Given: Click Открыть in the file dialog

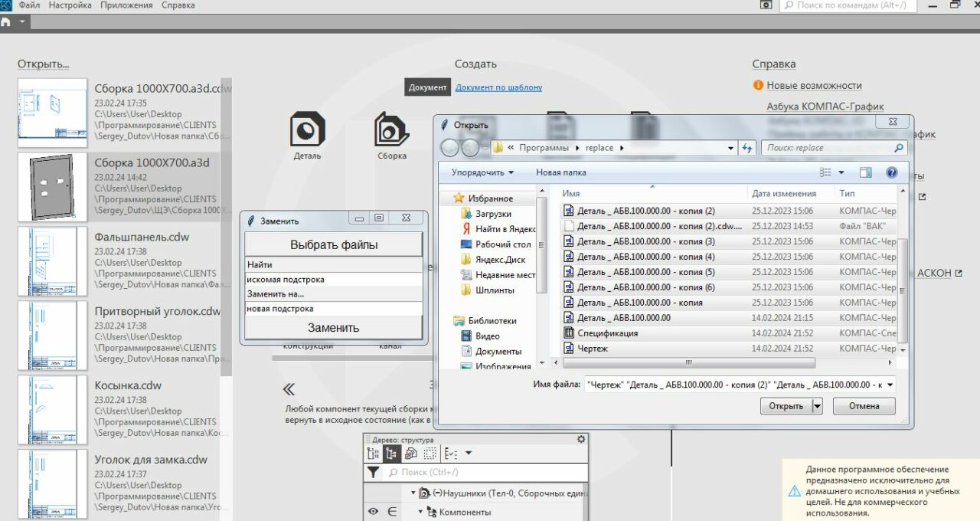Looking at the screenshot, I should (x=786, y=407).
